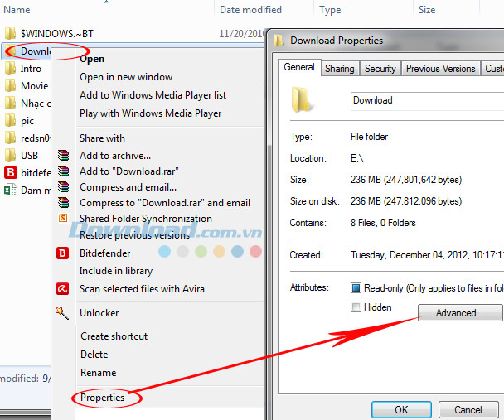Viewport: 504px width, 420px height.
Task: Switch to the Sharing tab
Action: [x=340, y=69]
